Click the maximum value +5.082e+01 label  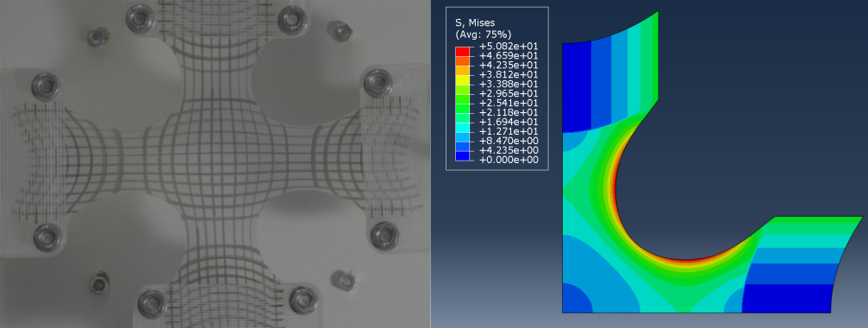click(x=509, y=46)
